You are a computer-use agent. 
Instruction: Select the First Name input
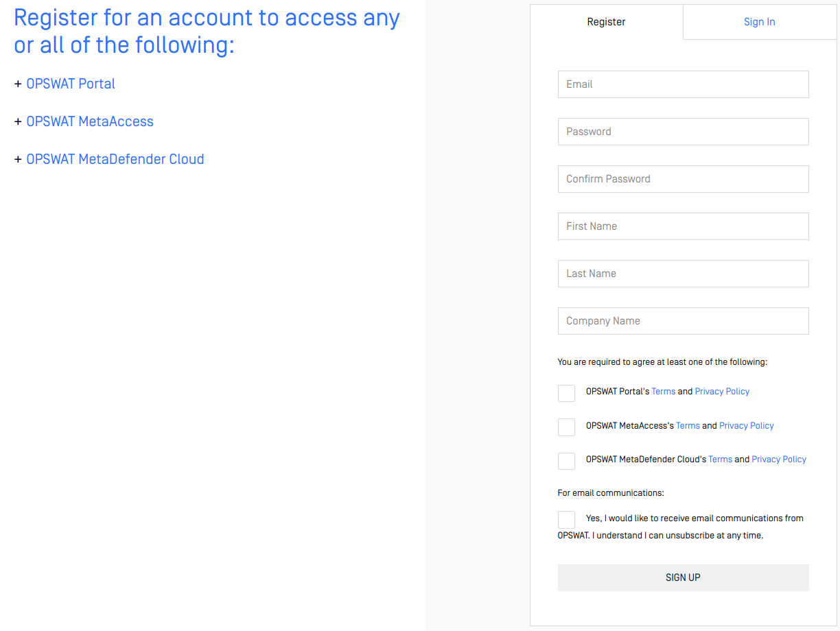click(684, 226)
